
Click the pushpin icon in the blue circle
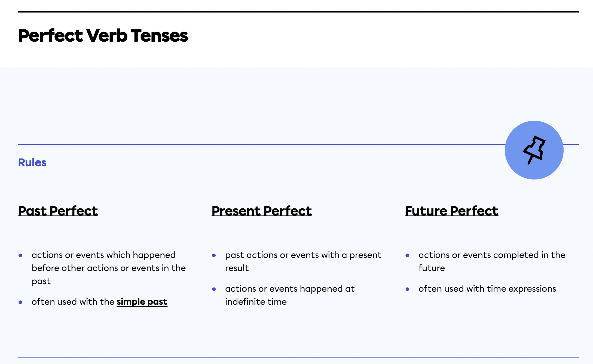click(534, 150)
